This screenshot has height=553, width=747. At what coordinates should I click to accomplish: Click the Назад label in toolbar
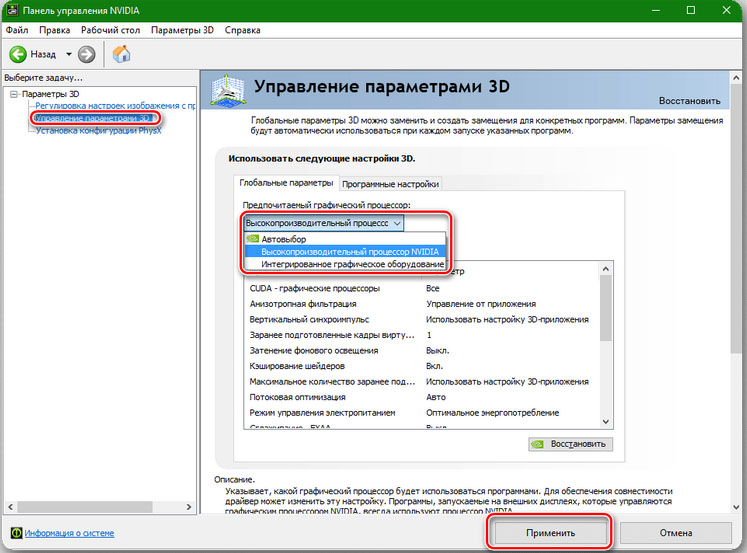click(x=43, y=54)
